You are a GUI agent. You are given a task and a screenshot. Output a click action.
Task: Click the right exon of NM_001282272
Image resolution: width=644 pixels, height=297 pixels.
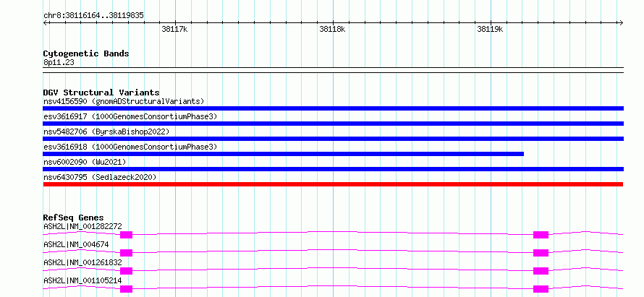pos(541,235)
